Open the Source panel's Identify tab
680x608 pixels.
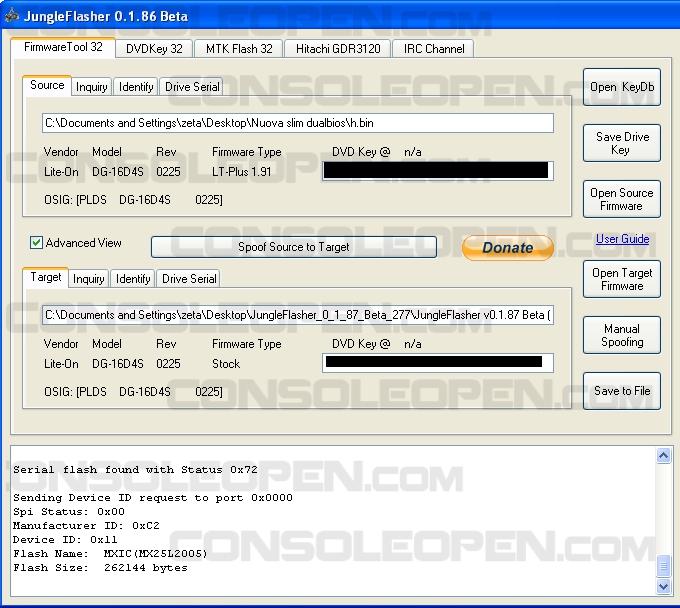tap(136, 87)
